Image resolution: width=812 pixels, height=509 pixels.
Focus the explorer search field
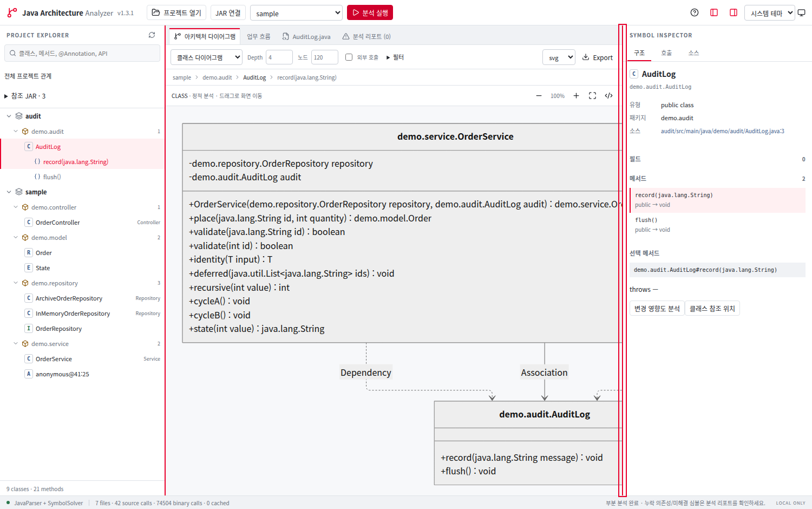coord(82,53)
